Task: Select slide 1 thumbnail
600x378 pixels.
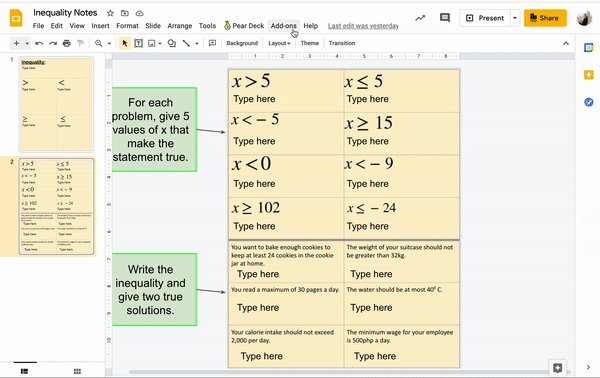Action: point(56,104)
